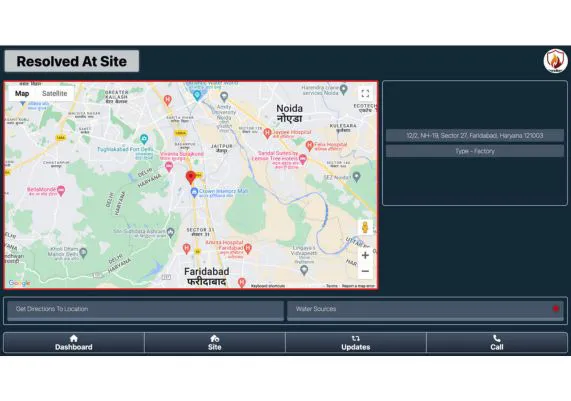Screen dimensions: 571x401
Task: Open Street View pegman
Action: point(365,227)
